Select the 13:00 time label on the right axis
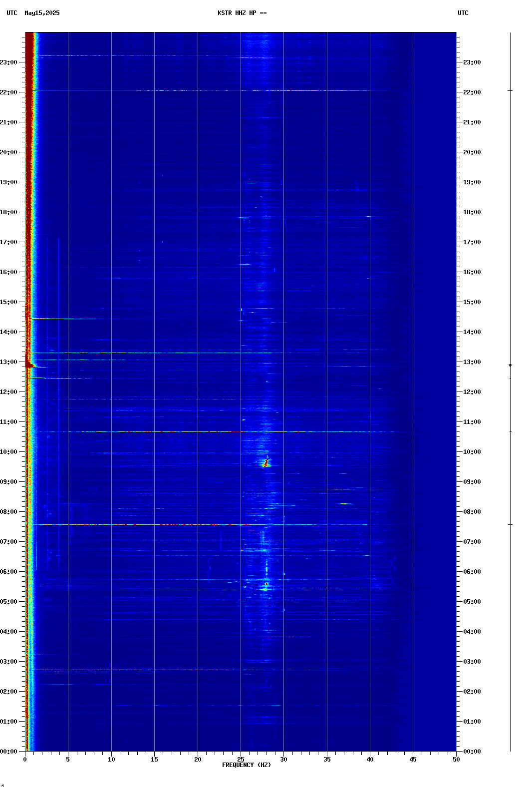The width and height of the screenshot is (532, 791). coord(472,362)
